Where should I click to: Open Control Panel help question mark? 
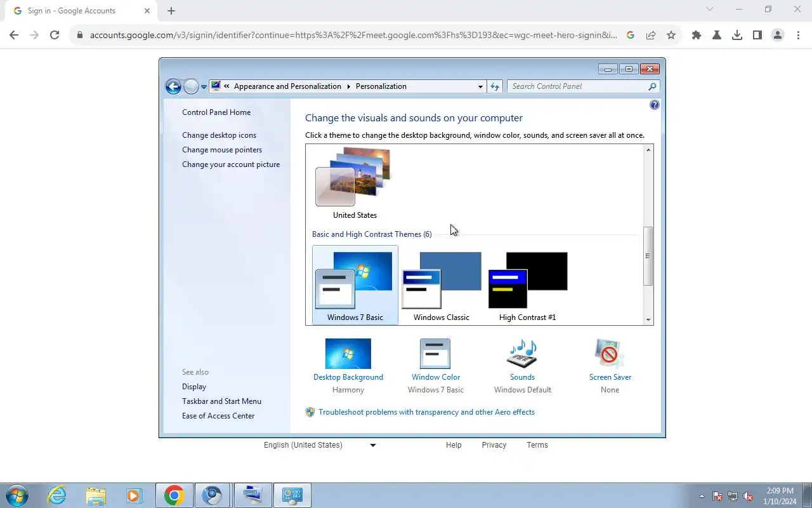(x=655, y=105)
